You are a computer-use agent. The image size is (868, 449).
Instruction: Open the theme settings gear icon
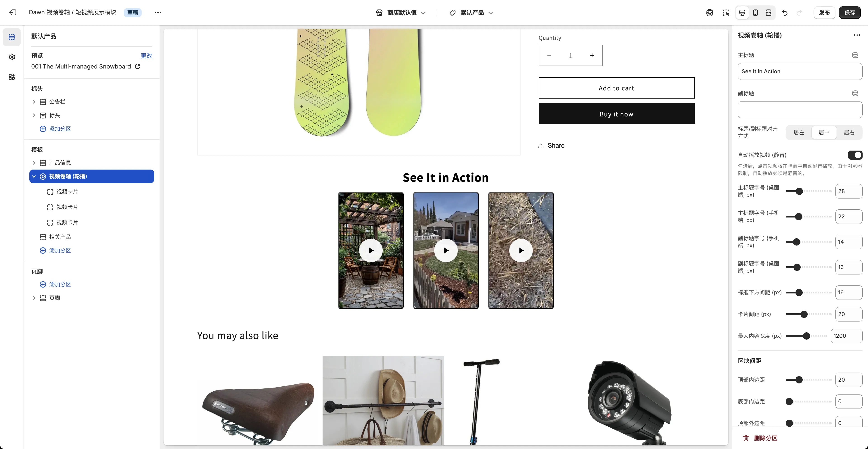[12, 57]
